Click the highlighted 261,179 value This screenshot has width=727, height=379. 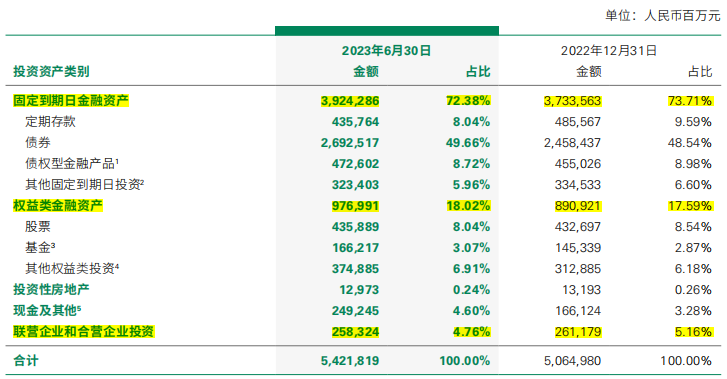pyautogui.click(x=578, y=332)
